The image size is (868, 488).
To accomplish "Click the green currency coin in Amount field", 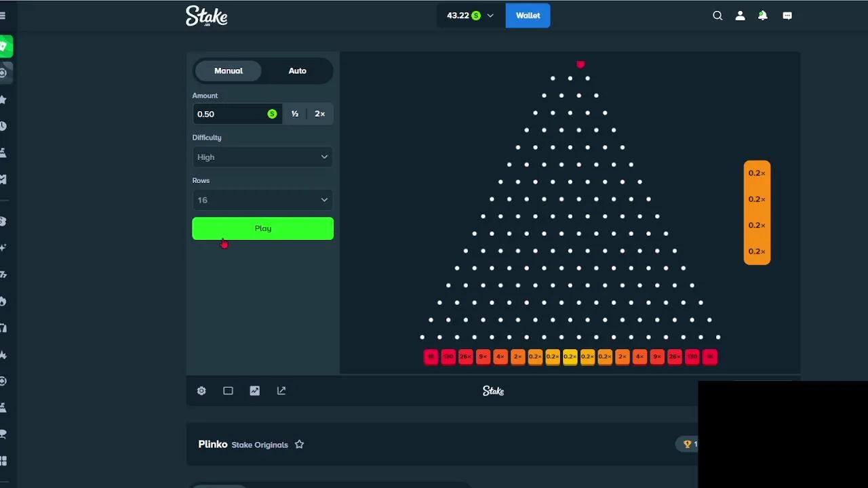I will point(272,114).
